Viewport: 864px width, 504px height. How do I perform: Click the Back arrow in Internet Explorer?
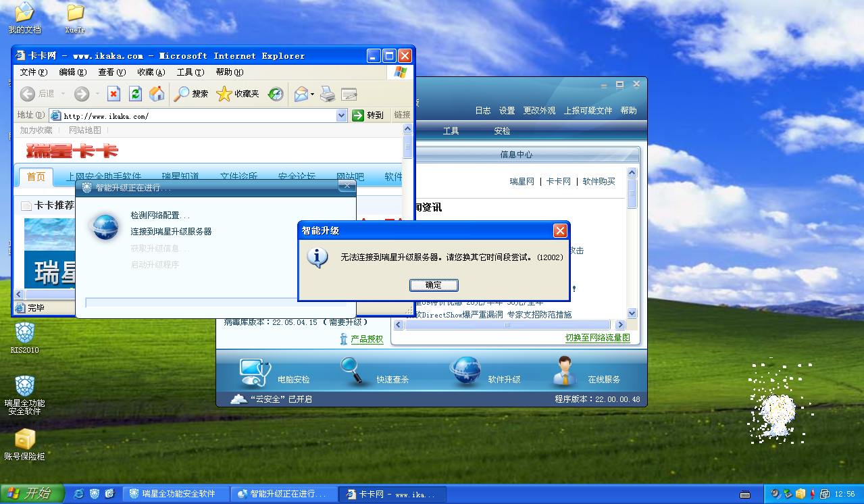click(x=28, y=94)
